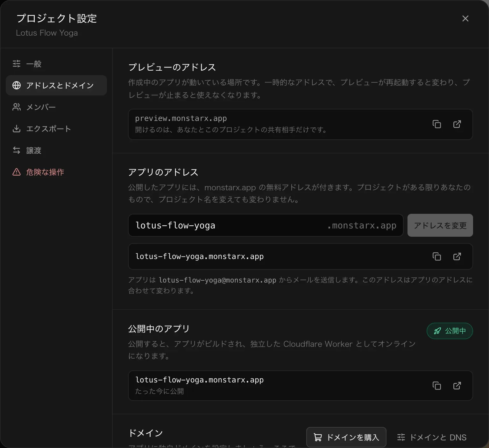Image resolution: width=489 pixels, height=448 pixels.
Task: Click the 公開中 status badge
Action: point(450,331)
